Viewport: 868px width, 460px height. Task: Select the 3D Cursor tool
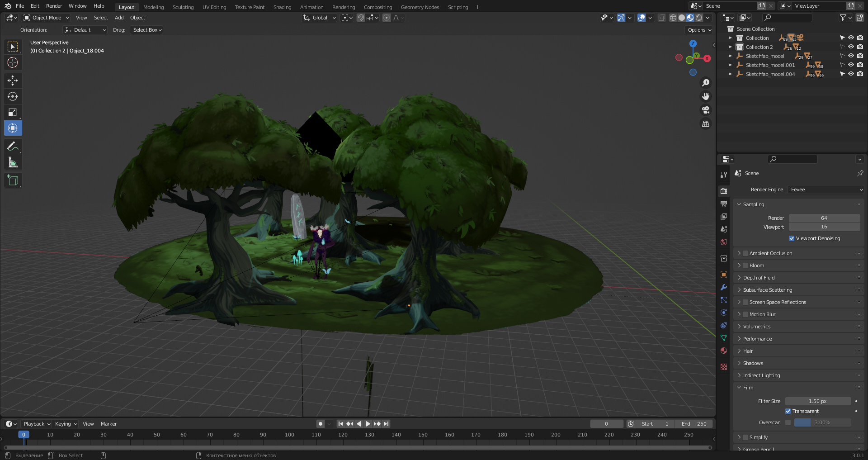(x=13, y=62)
